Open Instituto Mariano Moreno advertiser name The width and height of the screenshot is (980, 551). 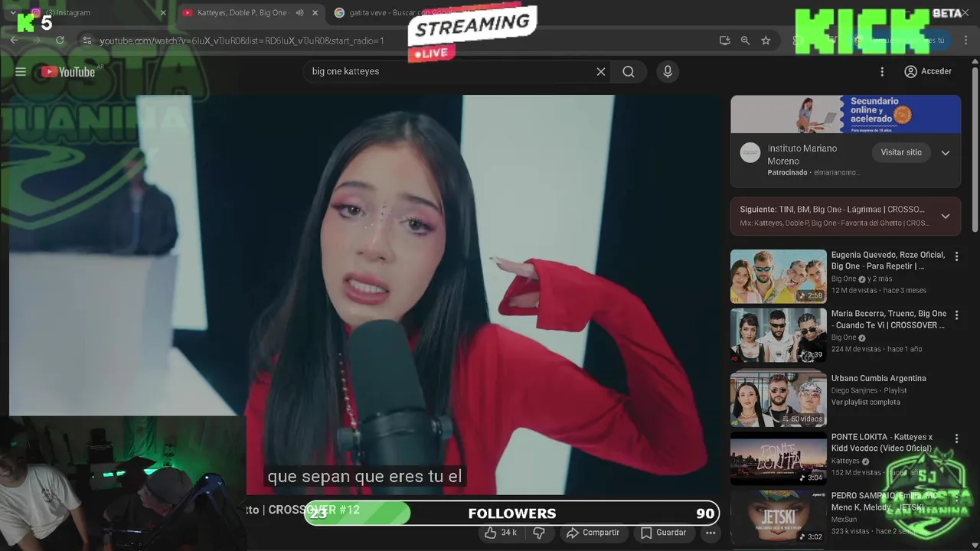click(802, 155)
